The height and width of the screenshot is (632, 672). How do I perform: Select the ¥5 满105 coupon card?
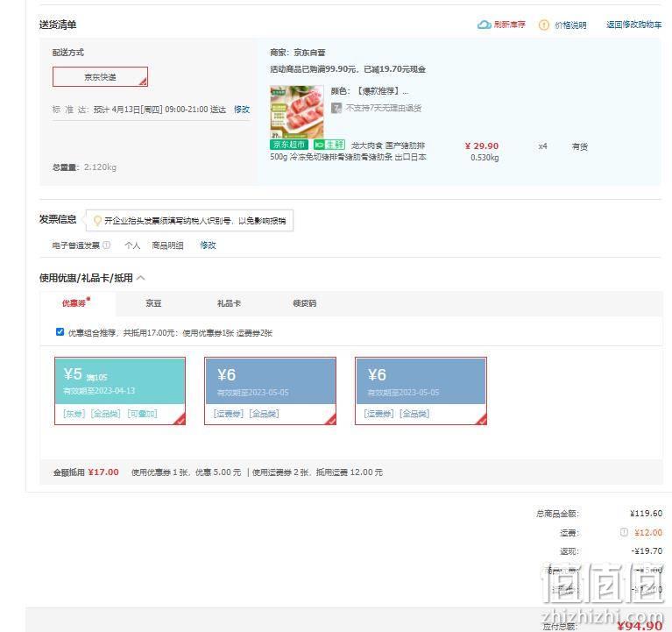pos(120,391)
